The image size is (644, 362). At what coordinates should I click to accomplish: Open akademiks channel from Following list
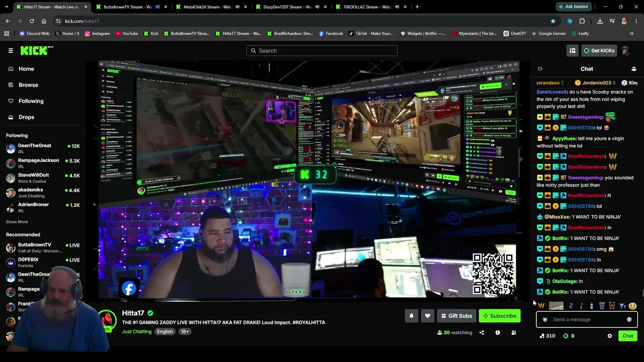pyautogui.click(x=43, y=193)
